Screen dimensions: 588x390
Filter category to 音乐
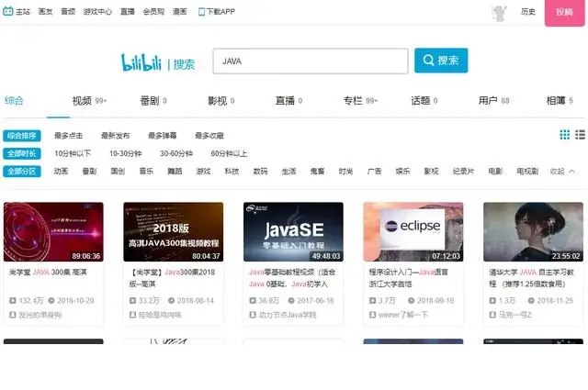point(146,172)
